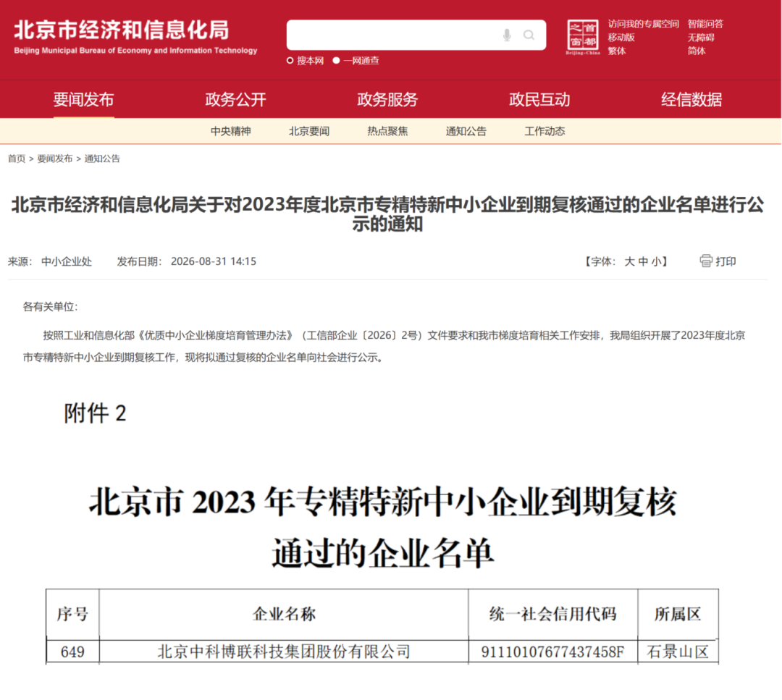Click the 附件 2 heading
The width and height of the screenshot is (782, 700).
coord(95,413)
